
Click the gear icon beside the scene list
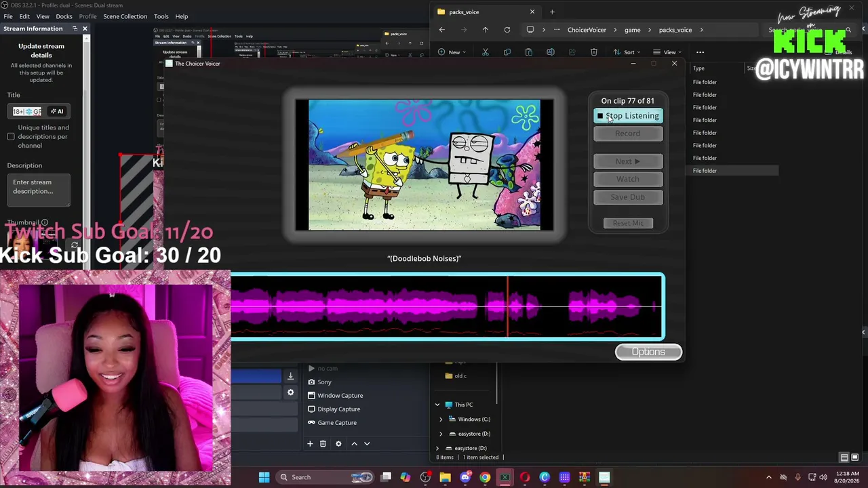(x=290, y=392)
